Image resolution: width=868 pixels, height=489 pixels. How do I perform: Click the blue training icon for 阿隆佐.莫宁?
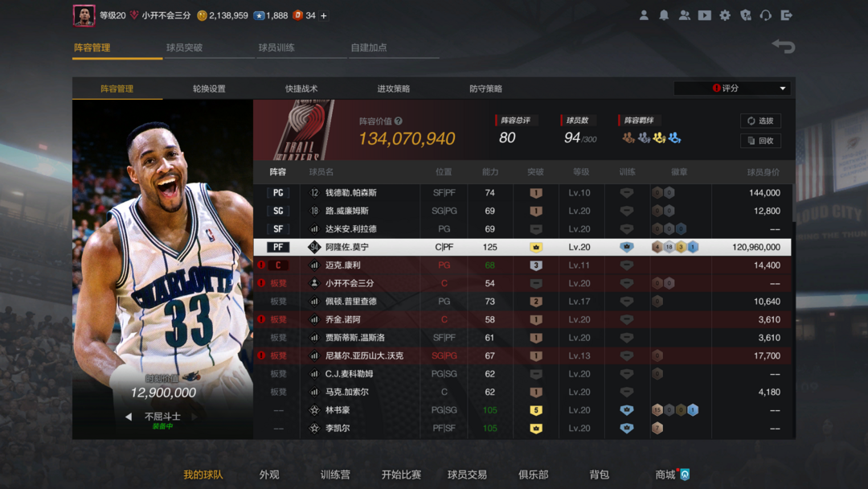pyautogui.click(x=627, y=247)
